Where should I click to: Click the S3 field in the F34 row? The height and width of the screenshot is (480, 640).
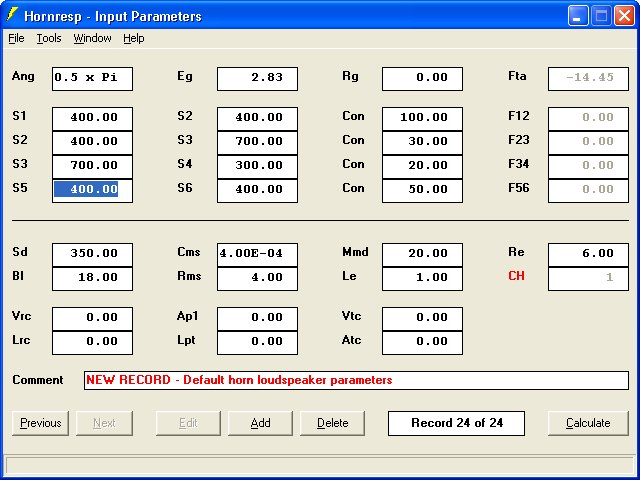[x=92, y=167]
